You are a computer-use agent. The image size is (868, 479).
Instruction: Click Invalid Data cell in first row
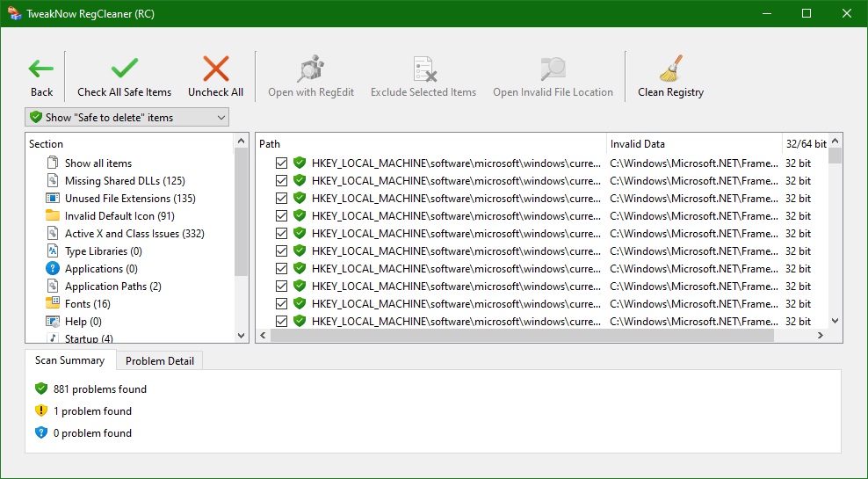click(694, 163)
